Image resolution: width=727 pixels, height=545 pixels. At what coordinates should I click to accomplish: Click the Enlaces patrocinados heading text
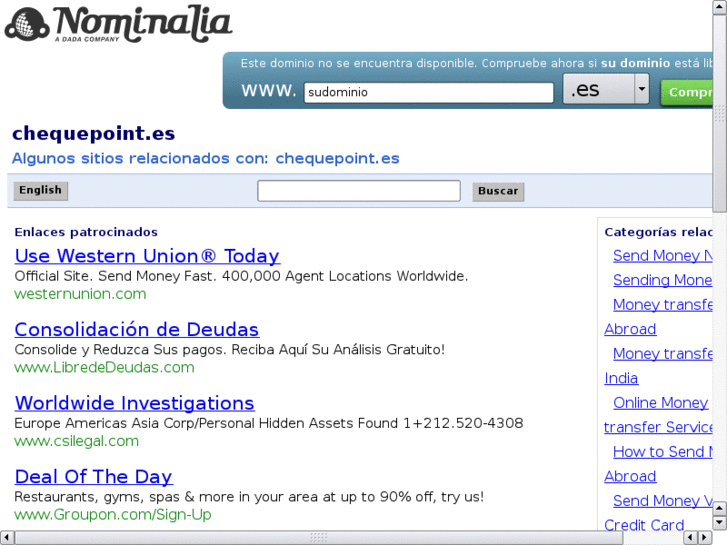[86, 232]
